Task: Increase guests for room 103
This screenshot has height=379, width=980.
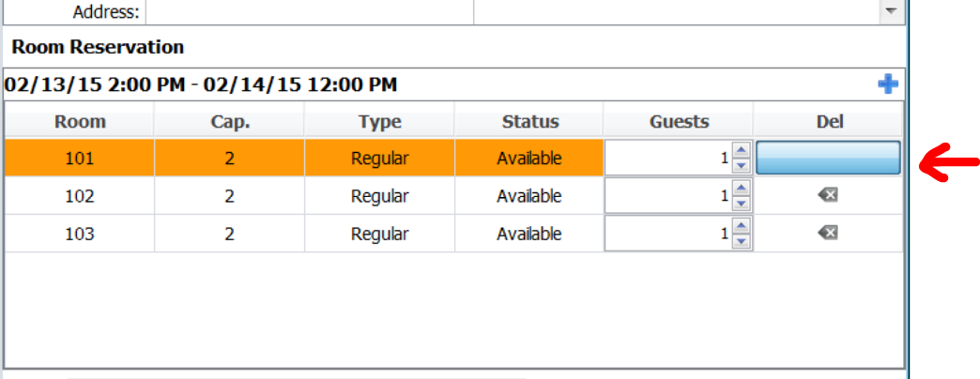Action: [741, 225]
